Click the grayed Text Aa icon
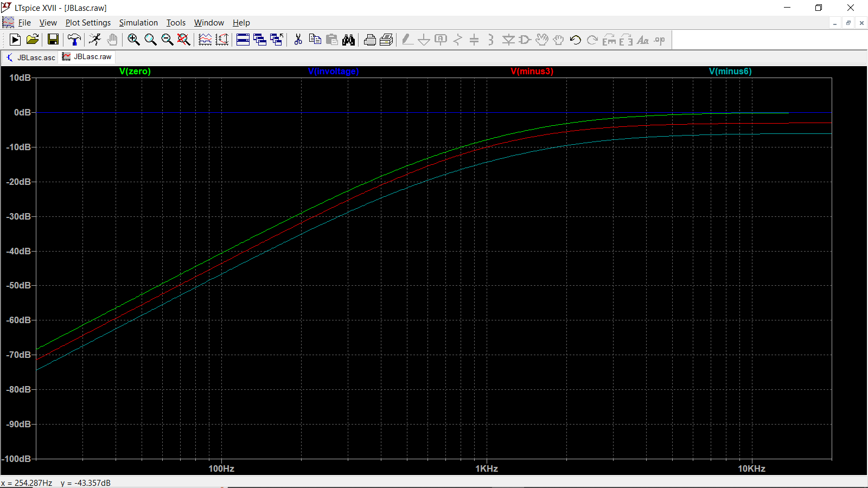 point(643,40)
